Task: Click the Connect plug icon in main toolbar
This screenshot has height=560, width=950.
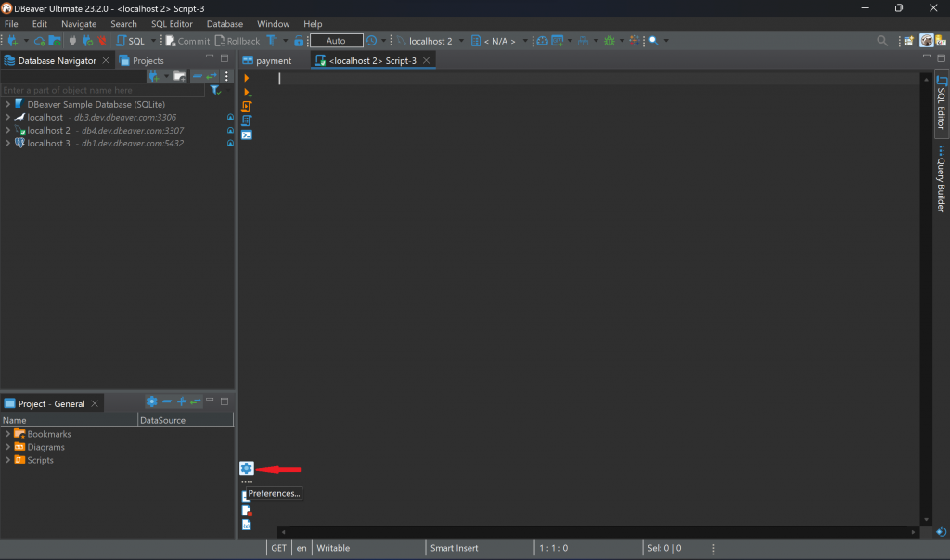Action: pos(72,41)
